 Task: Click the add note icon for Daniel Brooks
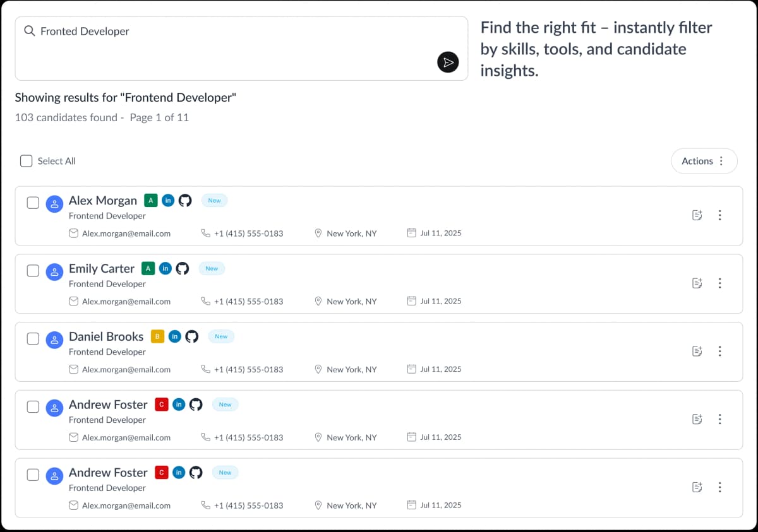(697, 352)
